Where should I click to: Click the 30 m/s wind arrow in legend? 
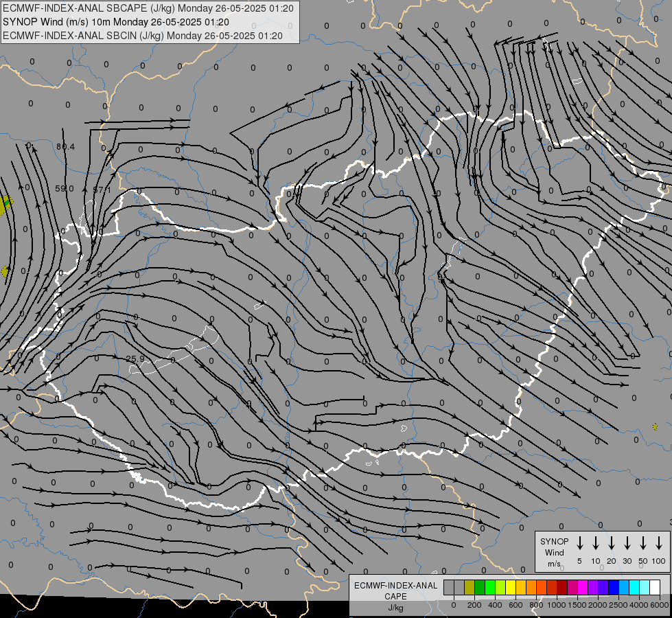tap(627, 543)
